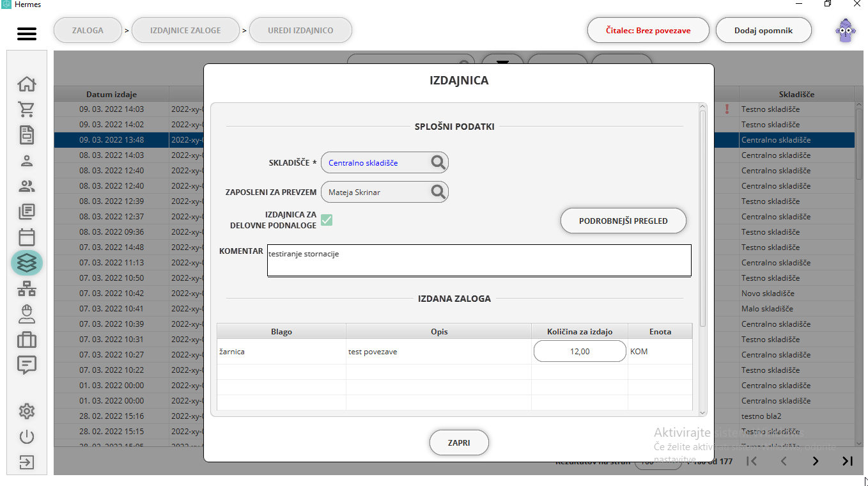Open settings gear icon in sidebar
This screenshot has height=486, width=868.
click(27, 411)
